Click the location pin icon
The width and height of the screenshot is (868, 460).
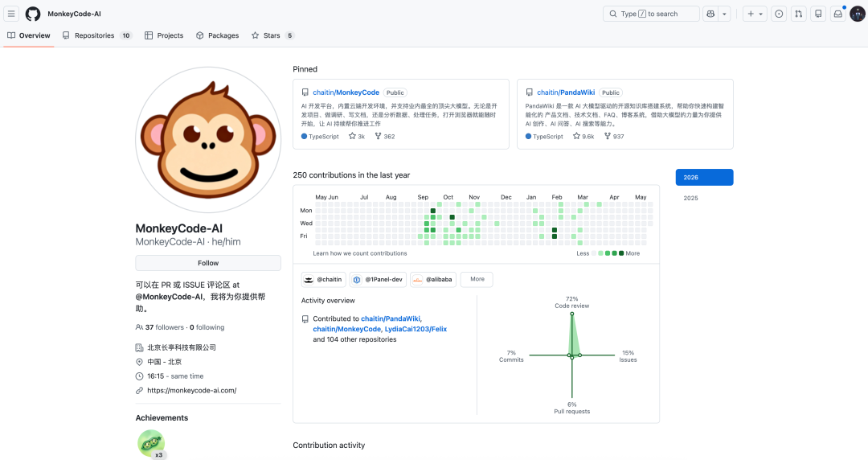click(x=140, y=362)
